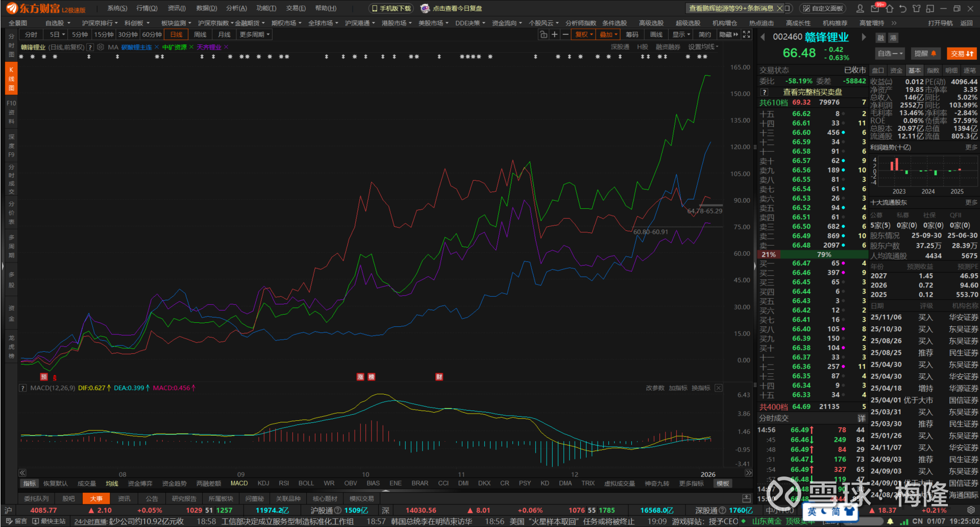
Task: Expand the 更多周期 period dropdown
Action: [x=255, y=34]
